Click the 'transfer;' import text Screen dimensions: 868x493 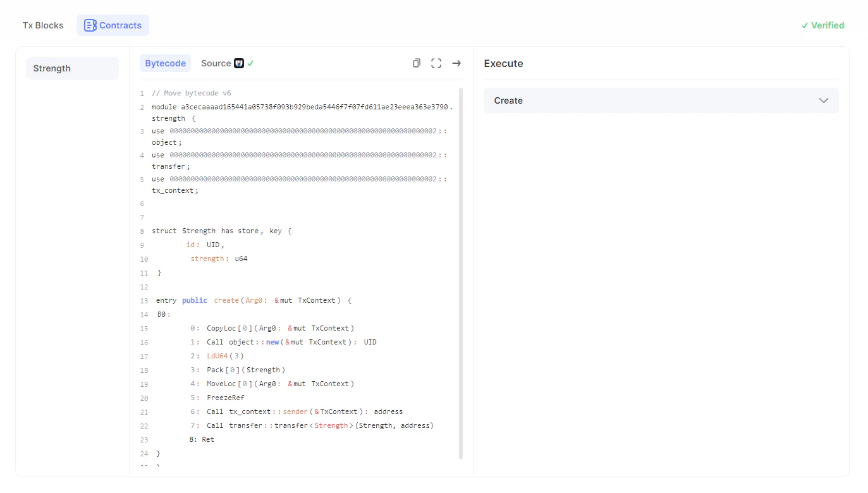171,166
